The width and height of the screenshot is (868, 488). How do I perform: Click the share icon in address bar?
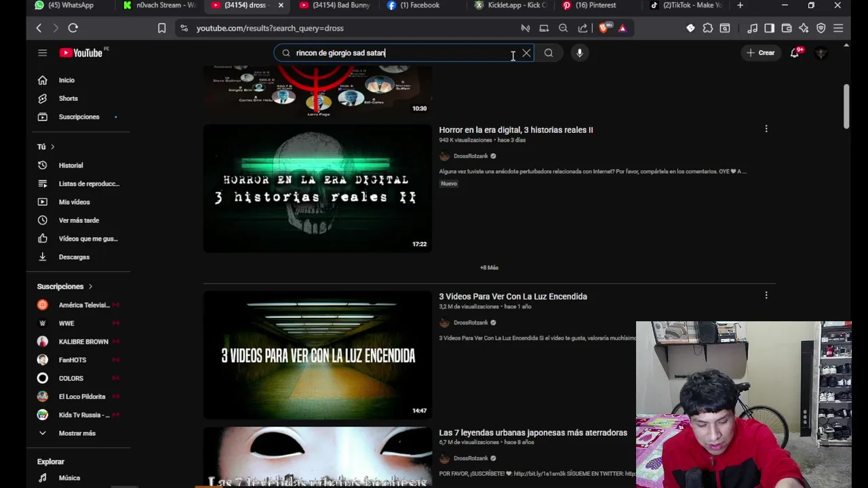point(583,28)
